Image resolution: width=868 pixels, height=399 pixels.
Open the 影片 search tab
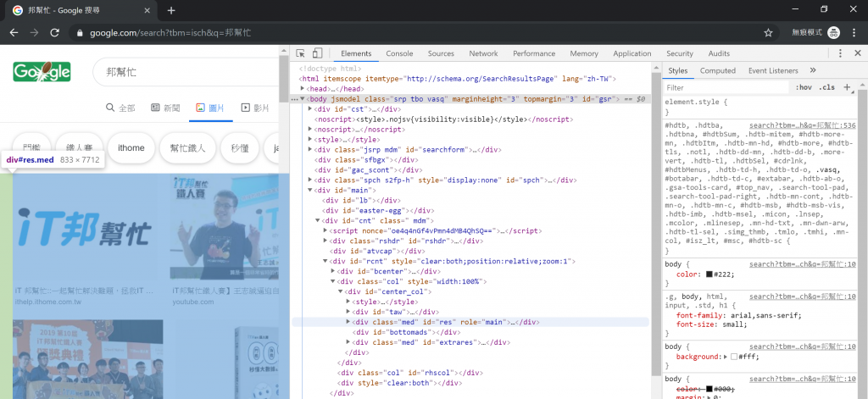click(x=255, y=108)
